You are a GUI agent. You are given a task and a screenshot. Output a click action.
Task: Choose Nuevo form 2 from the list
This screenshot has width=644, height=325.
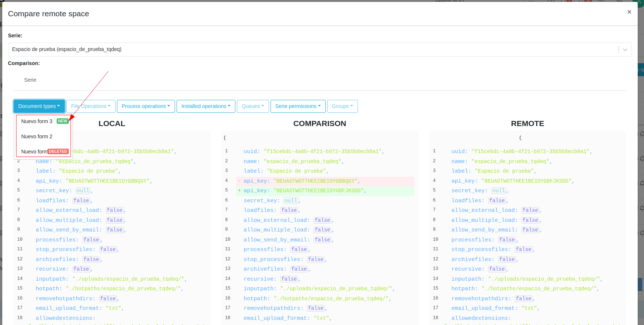[x=37, y=136]
